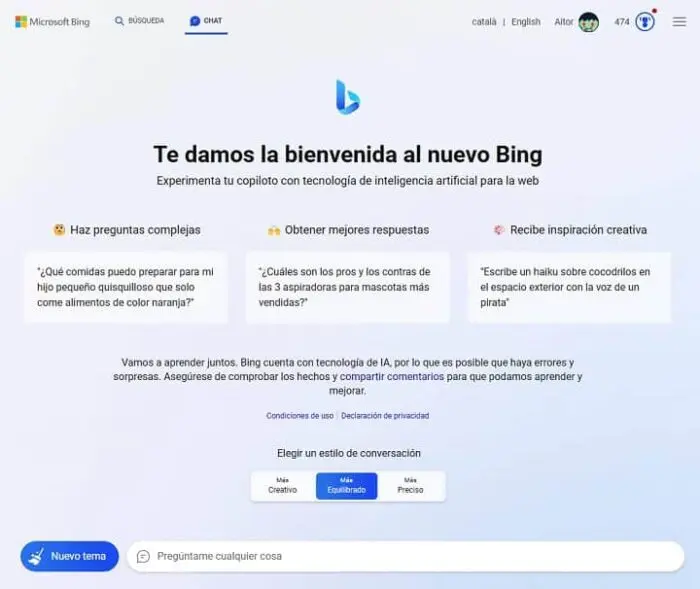Click the 474 rewards points
The image size is (700, 589).
621,22
